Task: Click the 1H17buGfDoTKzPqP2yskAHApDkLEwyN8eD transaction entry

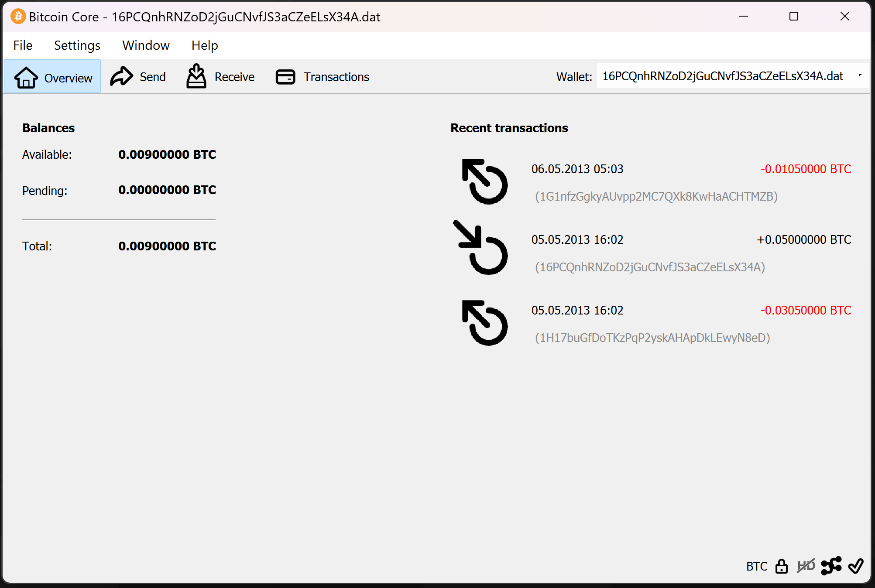Action: pyautogui.click(x=652, y=338)
